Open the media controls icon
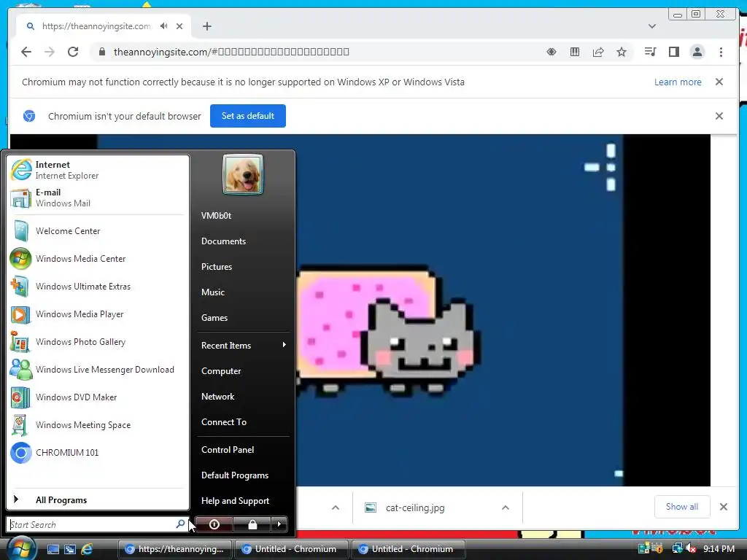This screenshot has width=747, height=560. [x=650, y=52]
